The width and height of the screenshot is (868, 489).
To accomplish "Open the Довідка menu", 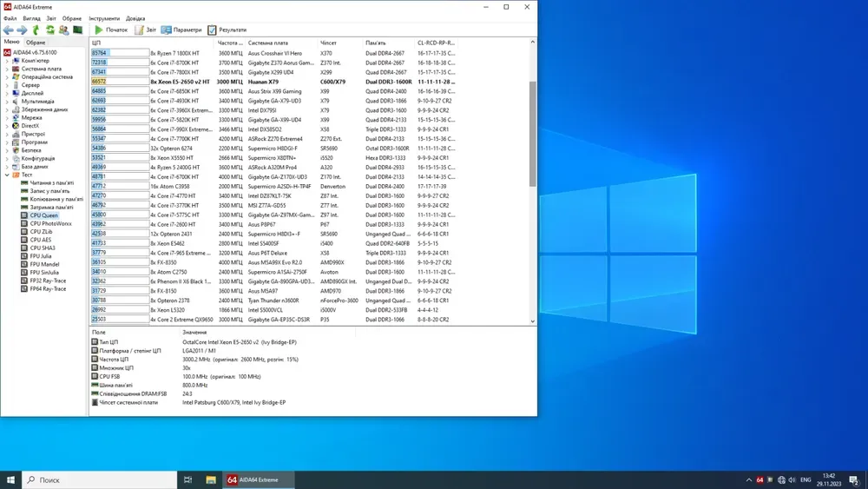I will coord(135,18).
